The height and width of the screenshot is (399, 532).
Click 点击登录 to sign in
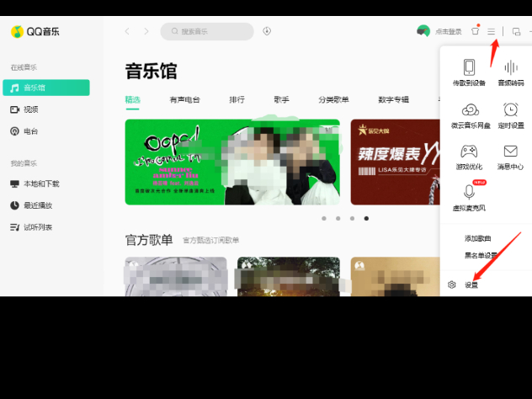tap(448, 31)
